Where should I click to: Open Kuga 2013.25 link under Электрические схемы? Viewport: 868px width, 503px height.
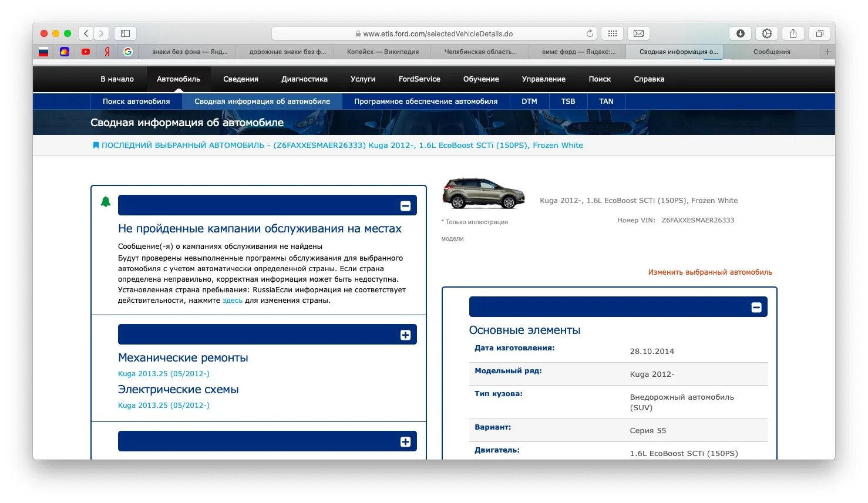tap(164, 406)
